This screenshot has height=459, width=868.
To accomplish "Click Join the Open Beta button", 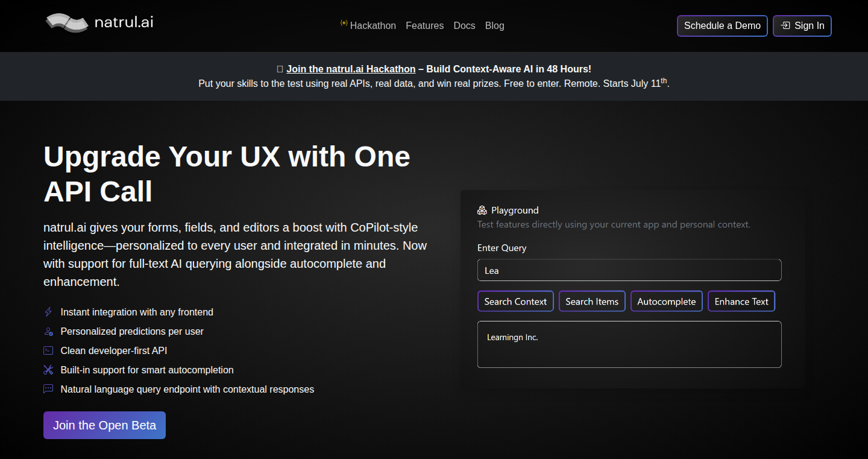I will [104, 425].
